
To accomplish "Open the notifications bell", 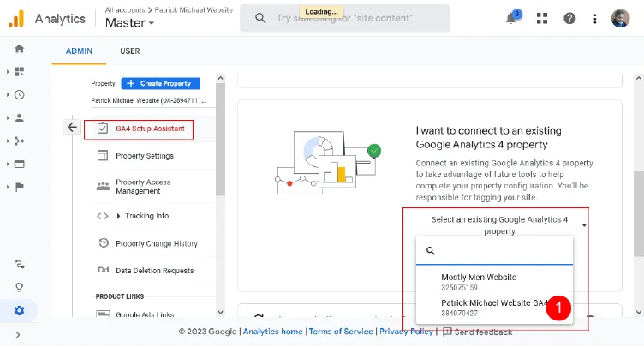I will [x=511, y=18].
